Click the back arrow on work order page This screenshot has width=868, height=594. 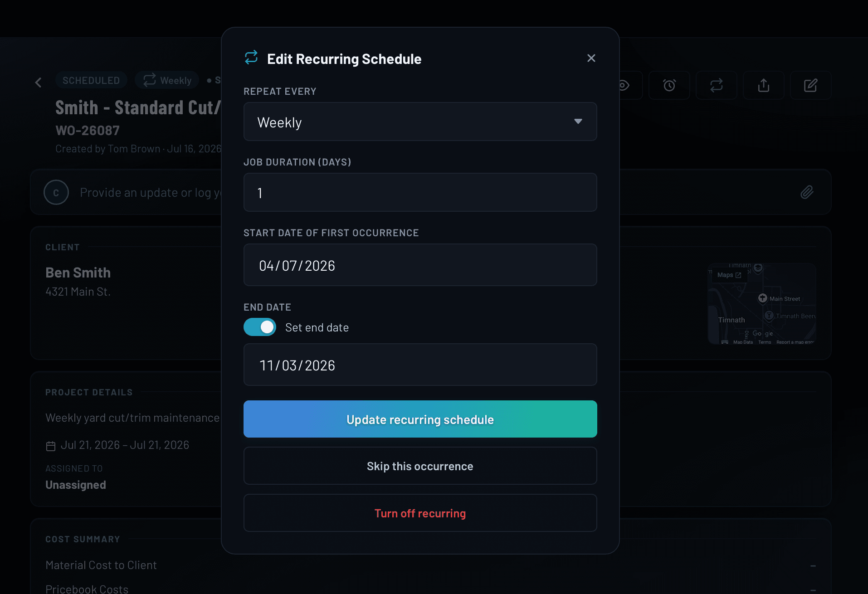pos(39,82)
